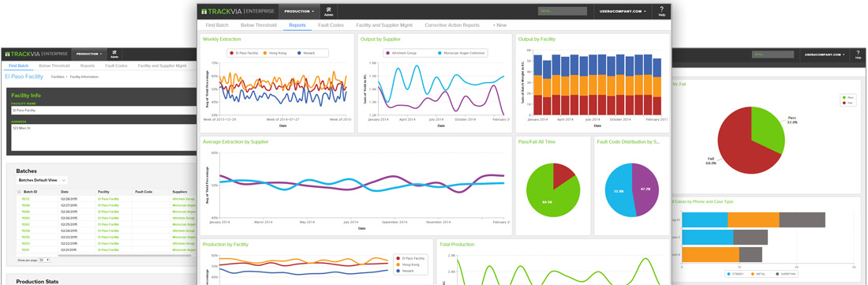Expand the USER@COMPANY.COM menu in front window
Image resolution: width=868 pixels, height=285 pixels.
pos(623,11)
